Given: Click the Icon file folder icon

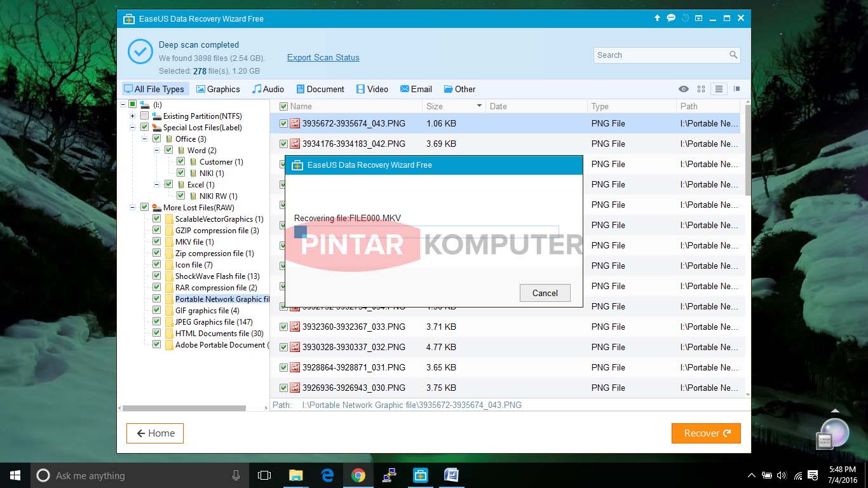Looking at the screenshot, I should [169, 265].
